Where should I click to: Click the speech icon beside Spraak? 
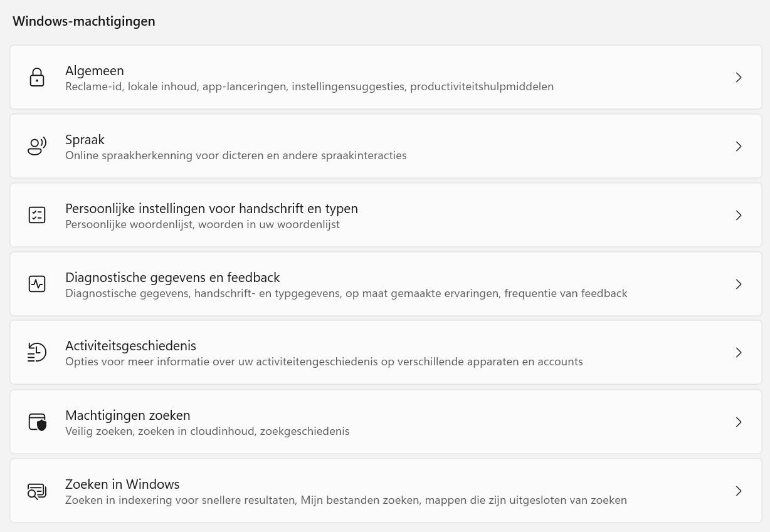[37, 147]
